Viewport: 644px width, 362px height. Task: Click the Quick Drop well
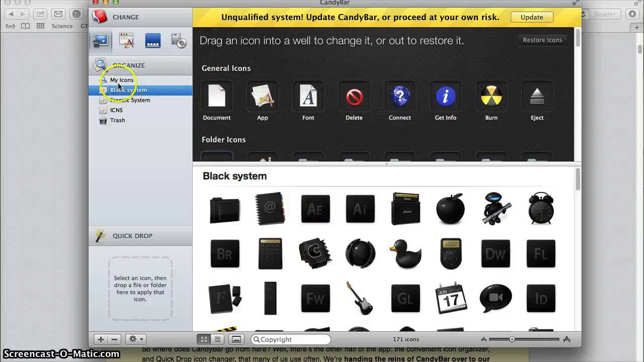click(140, 289)
